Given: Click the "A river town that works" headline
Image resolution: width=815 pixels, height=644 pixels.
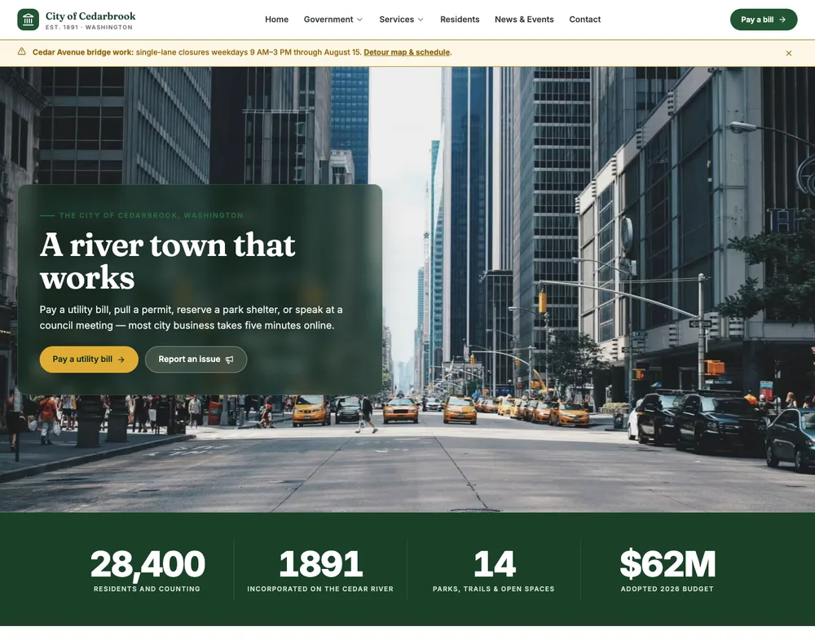Looking at the screenshot, I should pyautogui.click(x=167, y=261).
